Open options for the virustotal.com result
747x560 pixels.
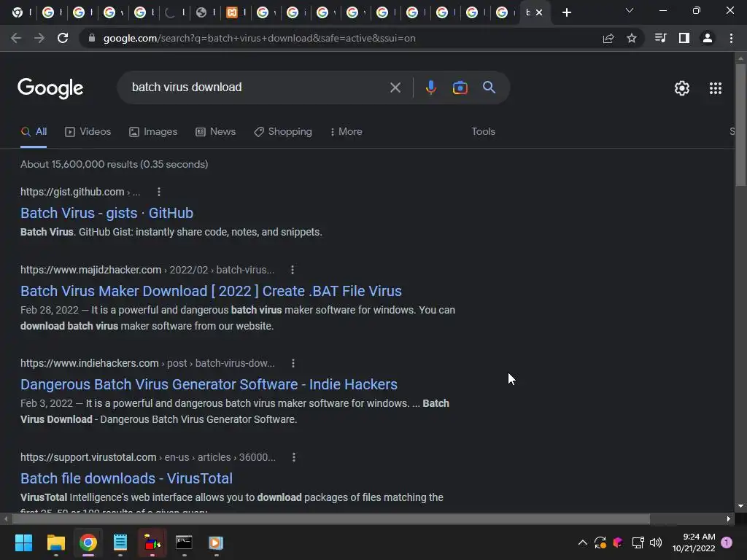click(x=294, y=457)
